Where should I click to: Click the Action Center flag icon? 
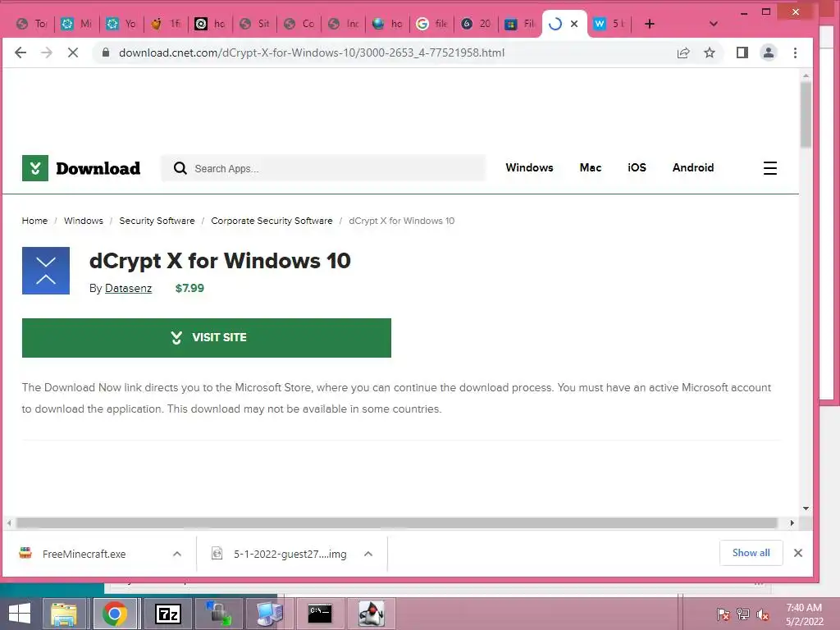pos(723,614)
